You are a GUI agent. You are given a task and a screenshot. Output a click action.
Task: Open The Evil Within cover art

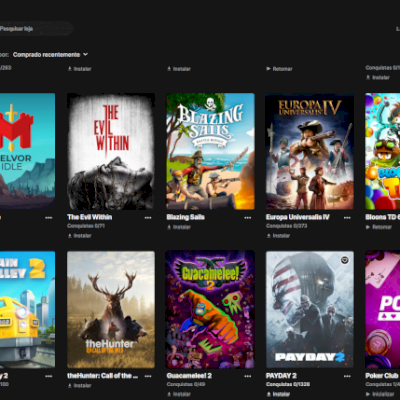point(111,151)
